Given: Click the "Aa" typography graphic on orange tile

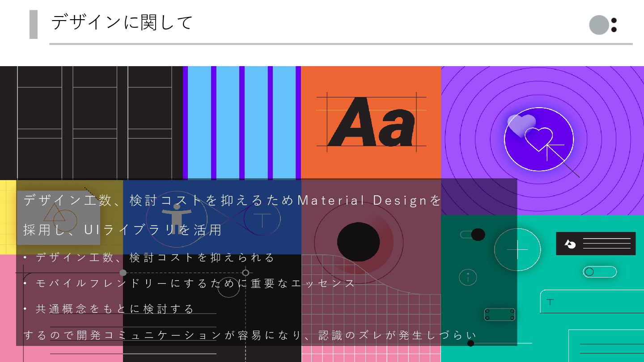Looking at the screenshot, I should coord(371,122).
